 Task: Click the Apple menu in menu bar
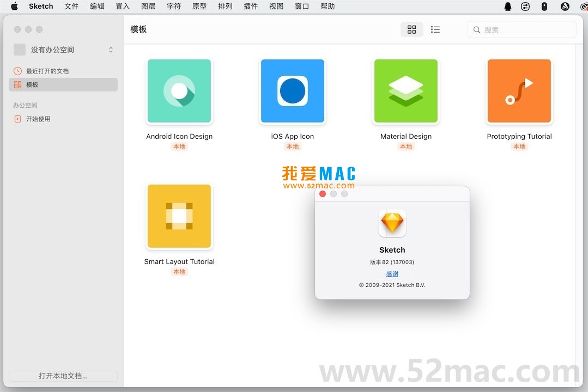tap(14, 7)
